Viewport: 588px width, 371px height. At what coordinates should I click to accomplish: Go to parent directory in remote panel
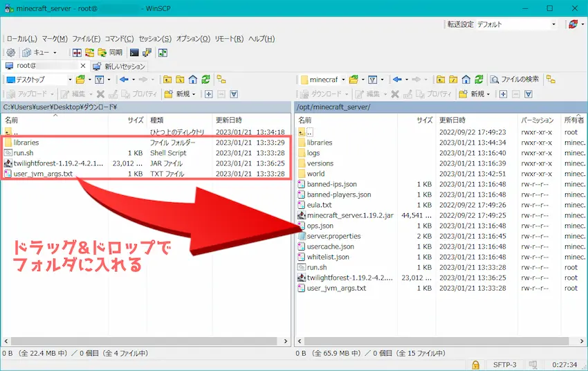pos(441,80)
